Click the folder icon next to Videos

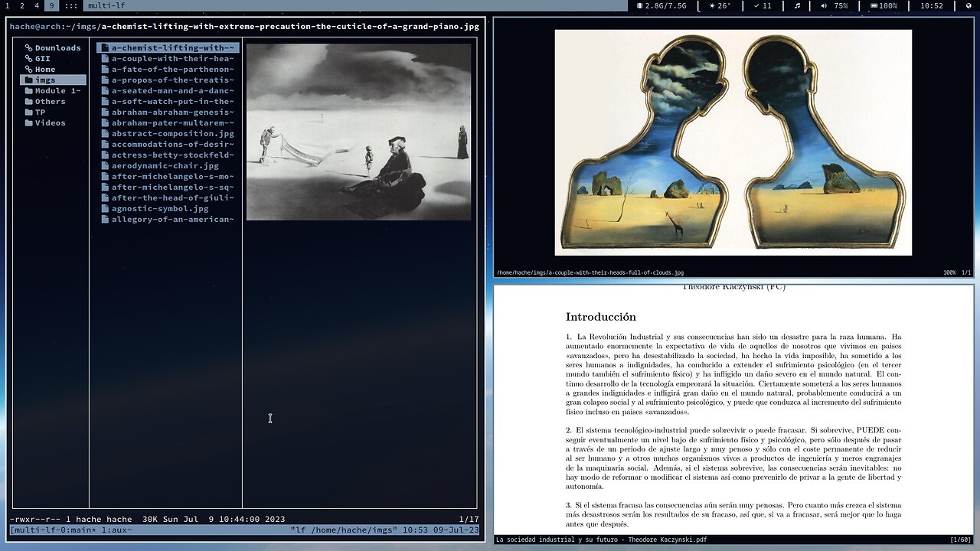(28, 122)
